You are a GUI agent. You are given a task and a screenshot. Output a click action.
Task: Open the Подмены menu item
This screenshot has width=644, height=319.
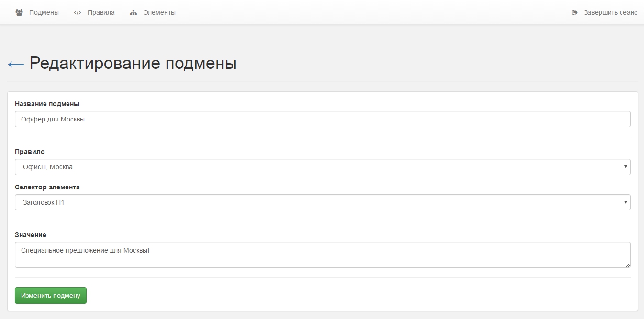44,12
